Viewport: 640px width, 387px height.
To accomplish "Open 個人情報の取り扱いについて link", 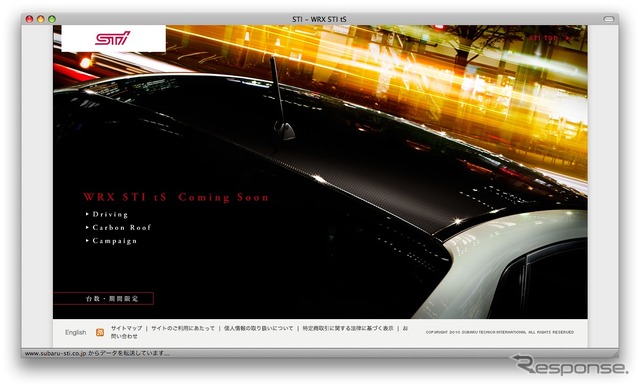I will click(x=258, y=328).
